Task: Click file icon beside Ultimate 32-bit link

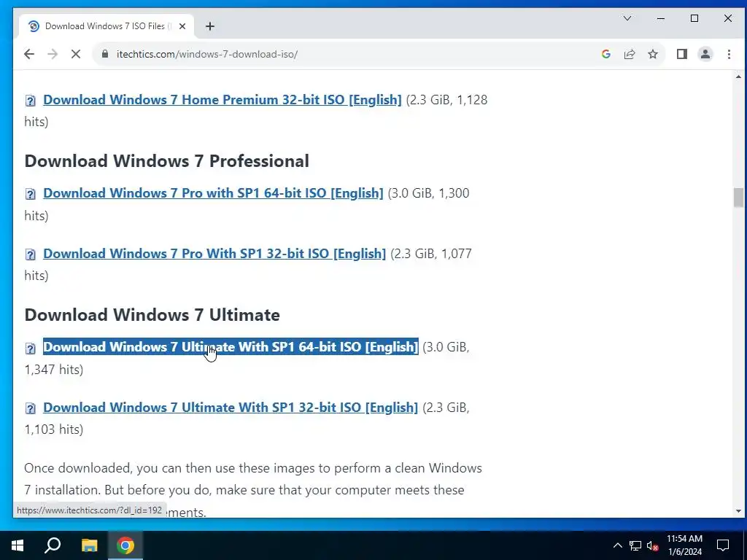Action: (x=31, y=408)
